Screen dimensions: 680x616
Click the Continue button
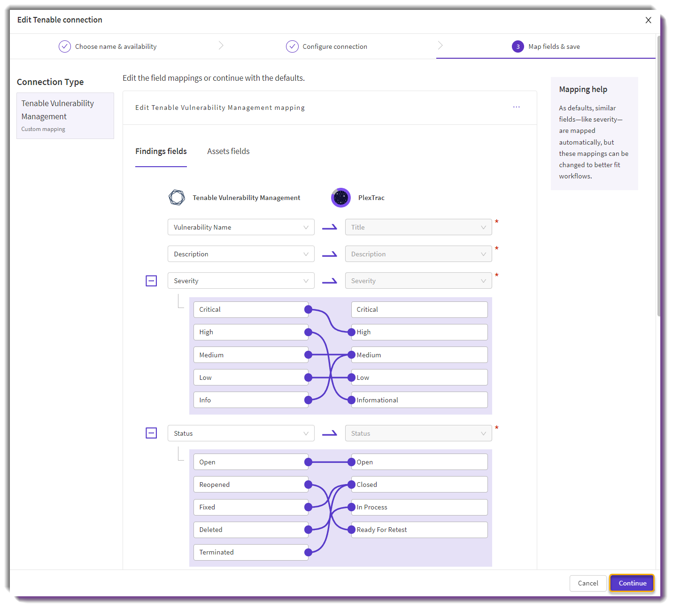632,583
